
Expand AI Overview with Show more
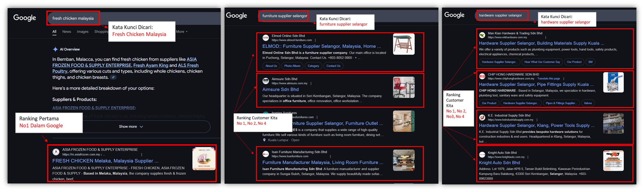pos(131,127)
